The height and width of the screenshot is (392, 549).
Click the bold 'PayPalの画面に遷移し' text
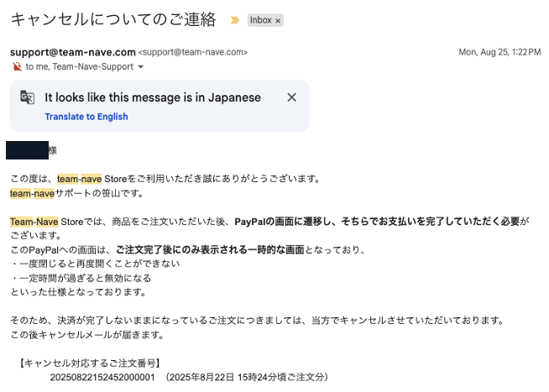coord(285,222)
